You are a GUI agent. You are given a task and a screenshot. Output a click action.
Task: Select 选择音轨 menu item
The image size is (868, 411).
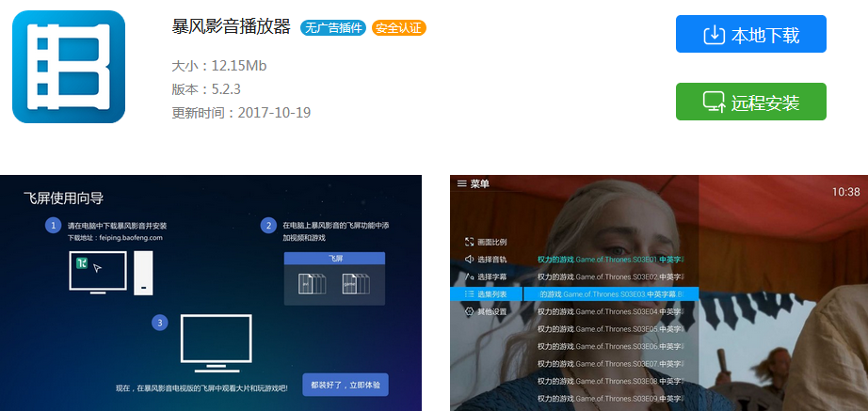pos(486,259)
